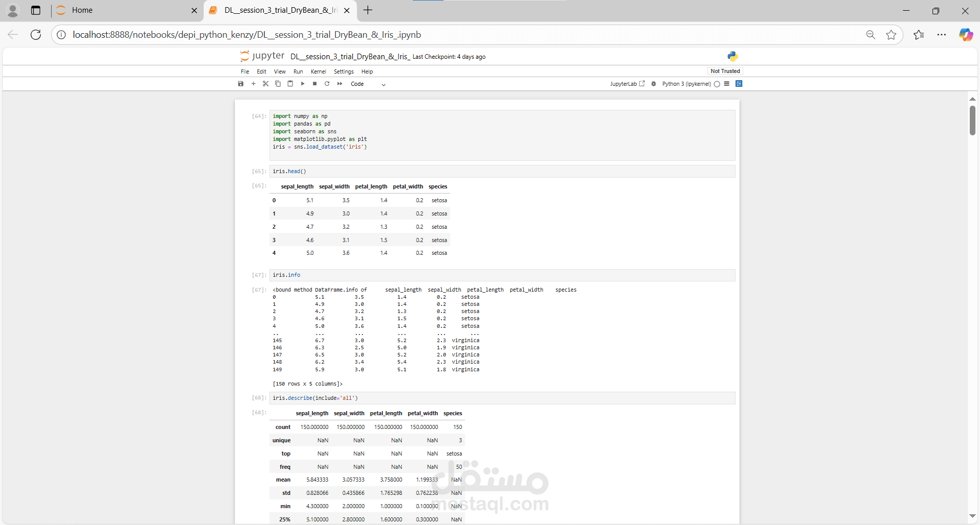Go back in browser history
The height and width of the screenshot is (525, 980).
tap(13, 35)
